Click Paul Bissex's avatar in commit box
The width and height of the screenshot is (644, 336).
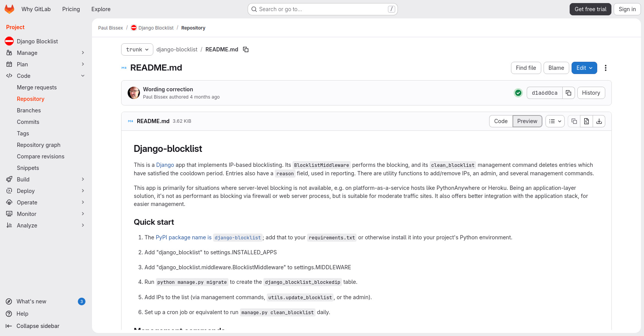click(x=134, y=93)
